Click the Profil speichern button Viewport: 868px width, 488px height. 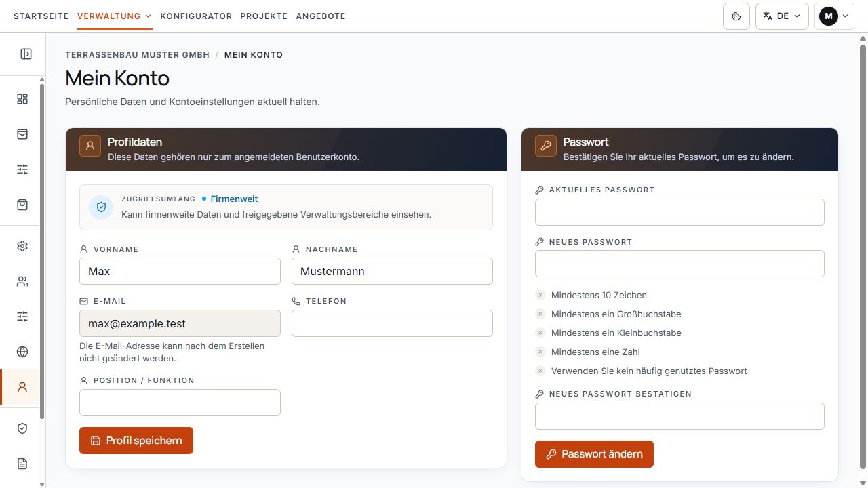tap(136, 441)
